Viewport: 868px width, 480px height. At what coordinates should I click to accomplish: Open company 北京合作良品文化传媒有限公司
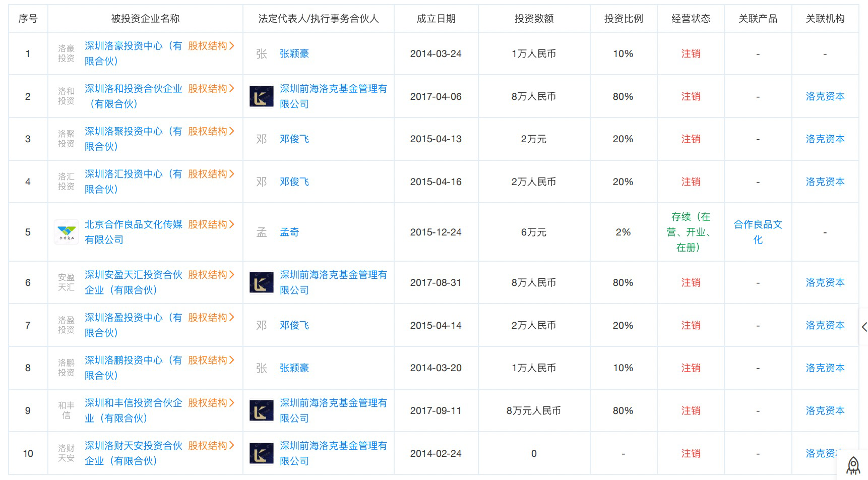[134, 232]
